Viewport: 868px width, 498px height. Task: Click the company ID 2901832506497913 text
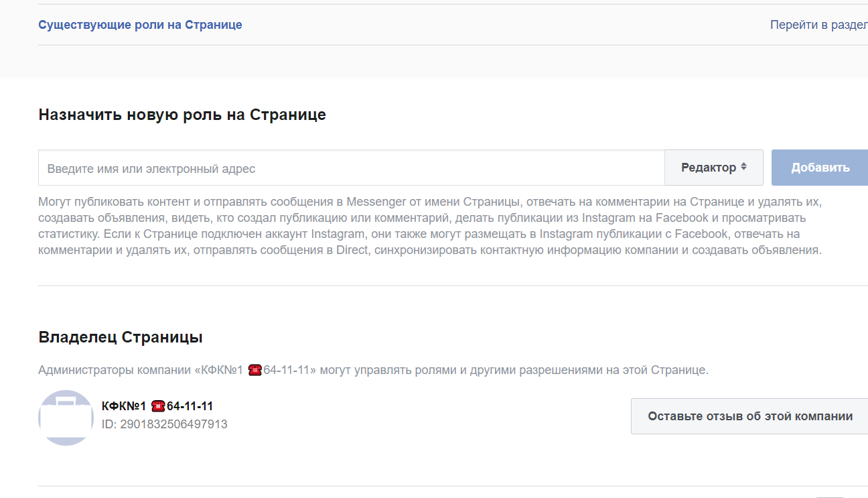point(164,424)
